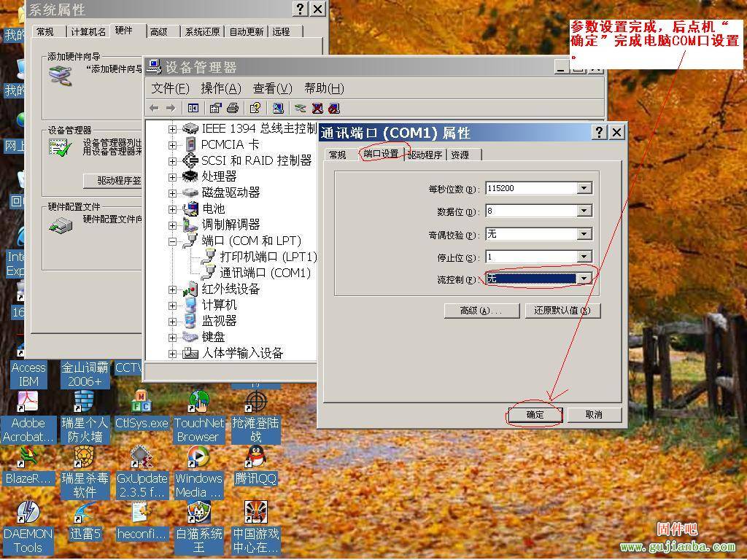747x560 pixels.
Task: Click the 确定 button
Action: click(535, 414)
